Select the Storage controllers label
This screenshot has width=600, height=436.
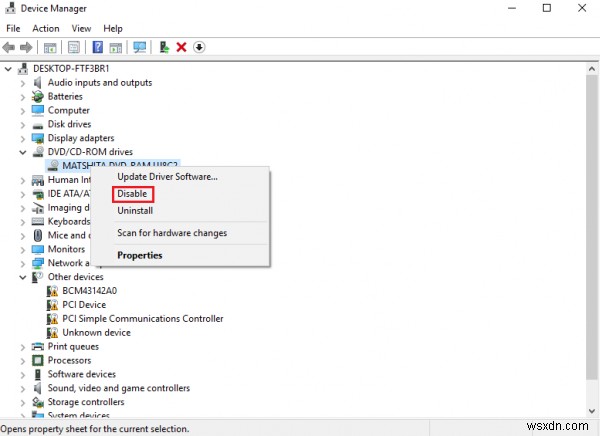[x=86, y=402]
